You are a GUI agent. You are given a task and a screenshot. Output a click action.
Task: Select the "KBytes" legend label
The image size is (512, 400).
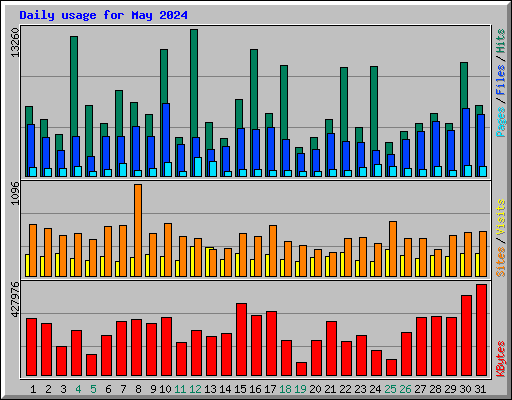pyautogui.click(x=501, y=359)
